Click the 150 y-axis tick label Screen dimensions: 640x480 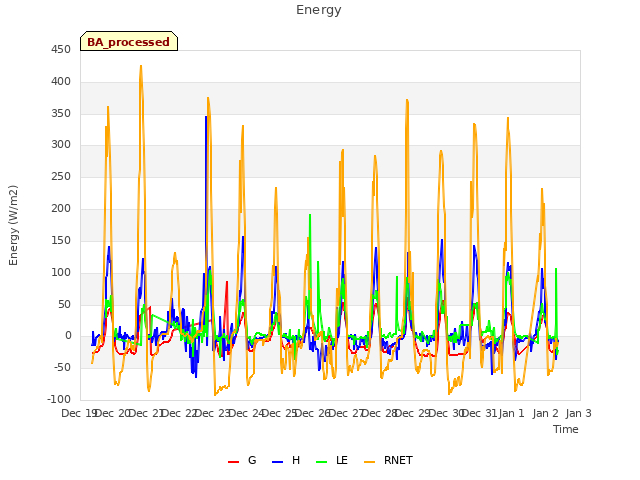[x=61, y=240]
